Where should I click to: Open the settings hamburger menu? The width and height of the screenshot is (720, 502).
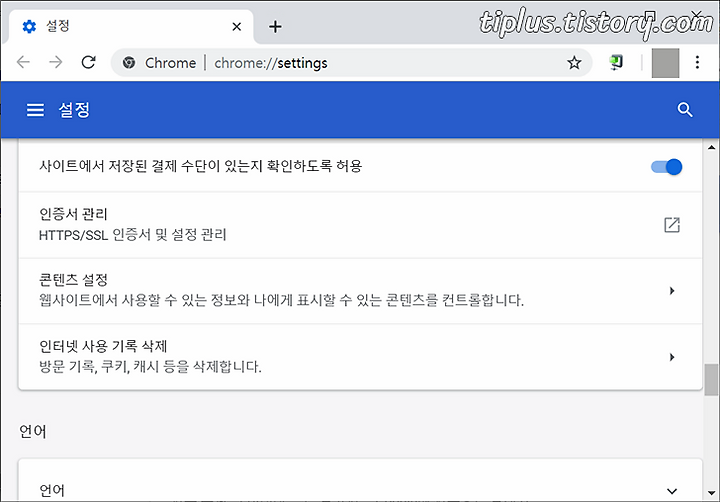pyautogui.click(x=35, y=110)
